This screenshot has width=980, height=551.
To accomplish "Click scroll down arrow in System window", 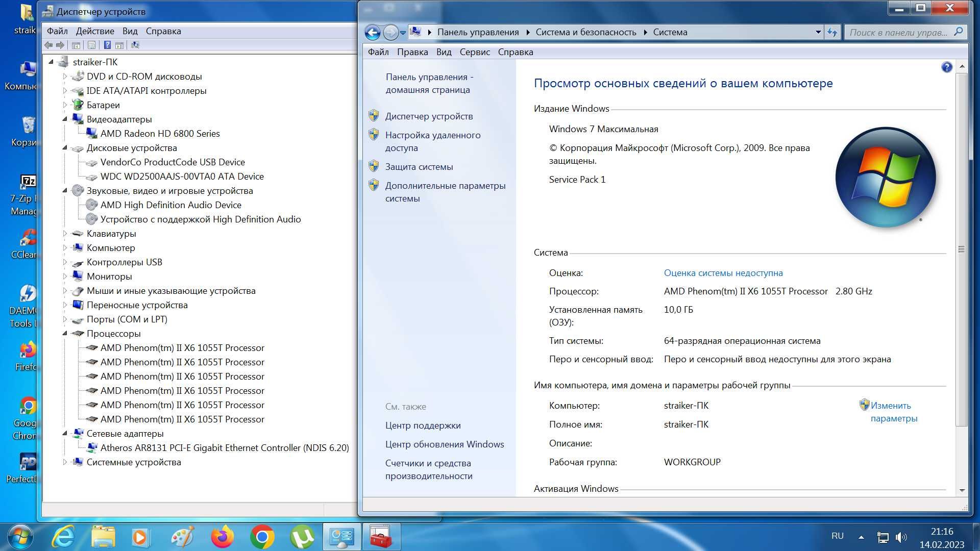I will click(962, 490).
